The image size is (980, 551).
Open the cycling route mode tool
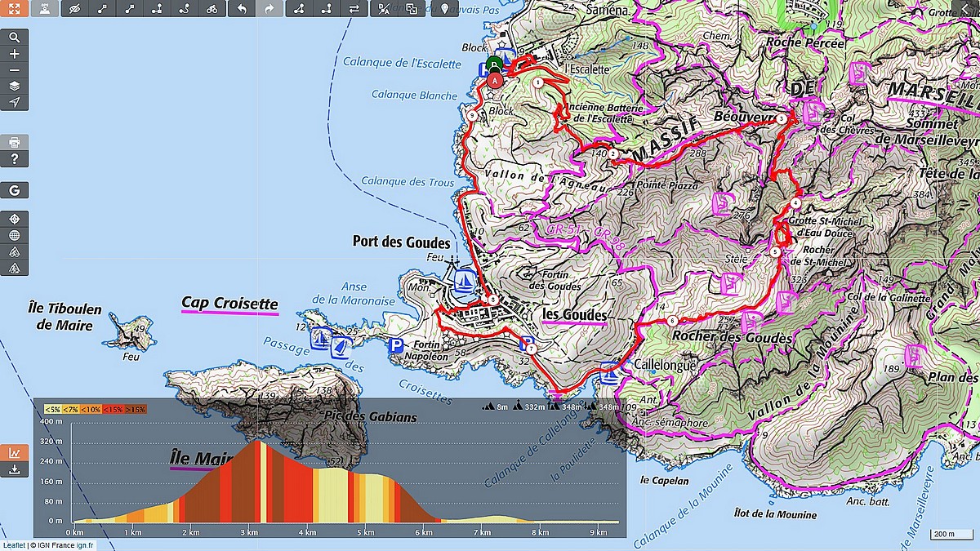click(x=212, y=9)
